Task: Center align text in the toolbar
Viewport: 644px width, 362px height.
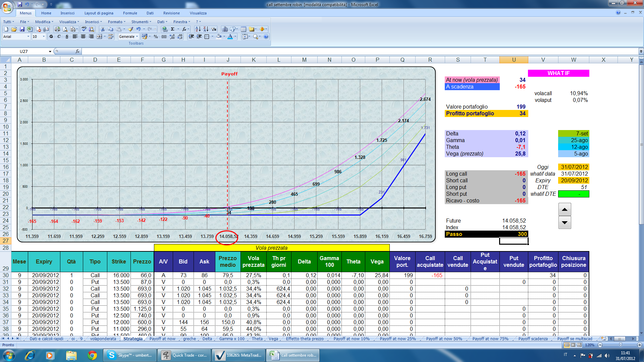Action: coord(83,37)
